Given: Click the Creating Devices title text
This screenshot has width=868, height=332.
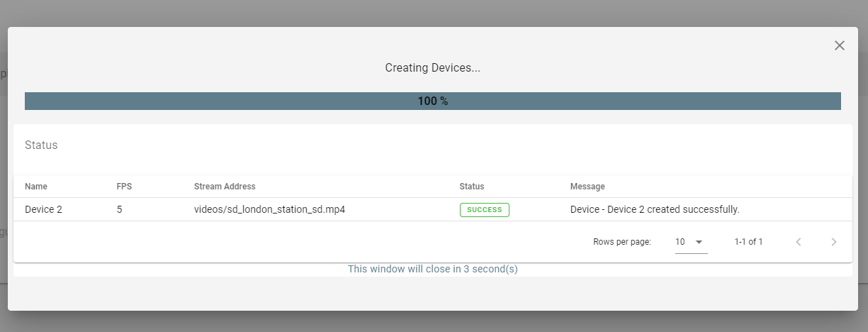Looking at the screenshot, I should 432,68.
